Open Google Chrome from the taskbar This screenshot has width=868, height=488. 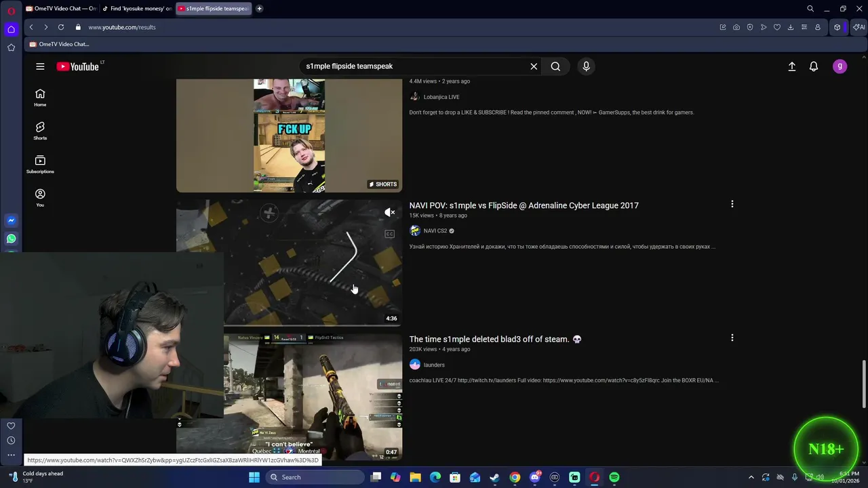515,477
